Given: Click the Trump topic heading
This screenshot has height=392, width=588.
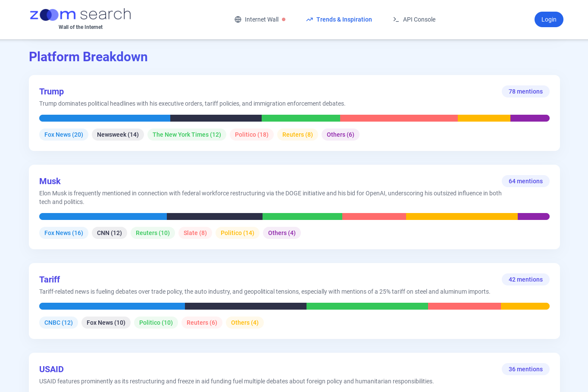Looking at the screenshot, I should point(51,91).
